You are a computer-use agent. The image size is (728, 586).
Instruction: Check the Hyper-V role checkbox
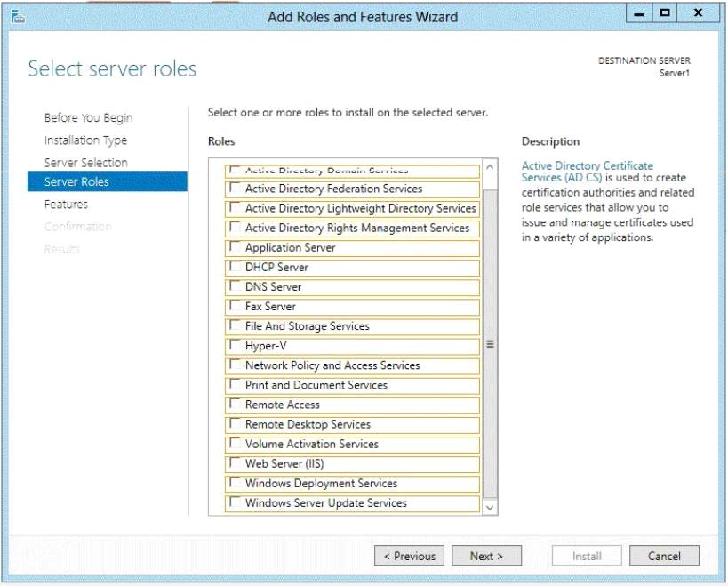tap(234, 345)
